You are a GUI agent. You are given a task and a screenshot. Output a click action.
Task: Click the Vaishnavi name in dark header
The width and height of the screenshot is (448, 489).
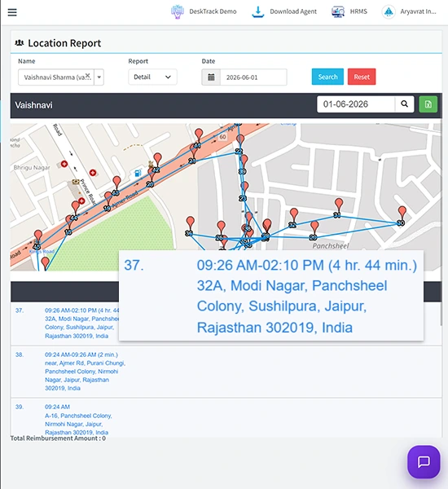33,105
